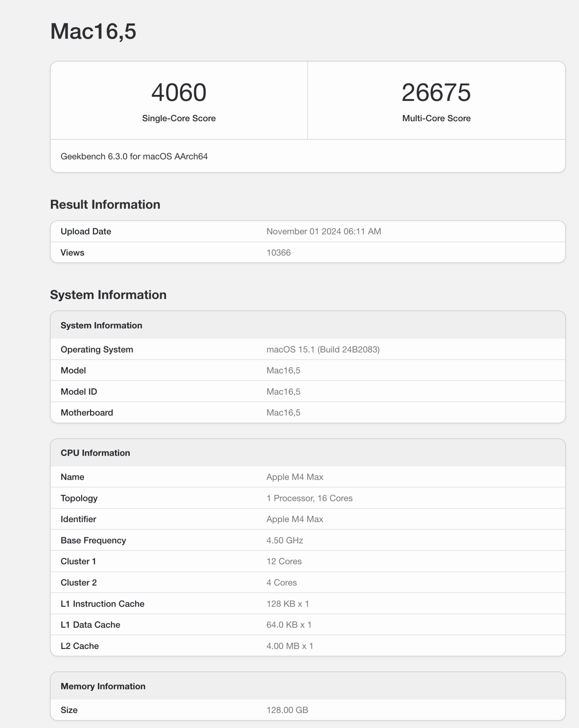The height and width of the screenshot is (728, 579).
Task: Click the Operating System label
Action: point(97,349)
